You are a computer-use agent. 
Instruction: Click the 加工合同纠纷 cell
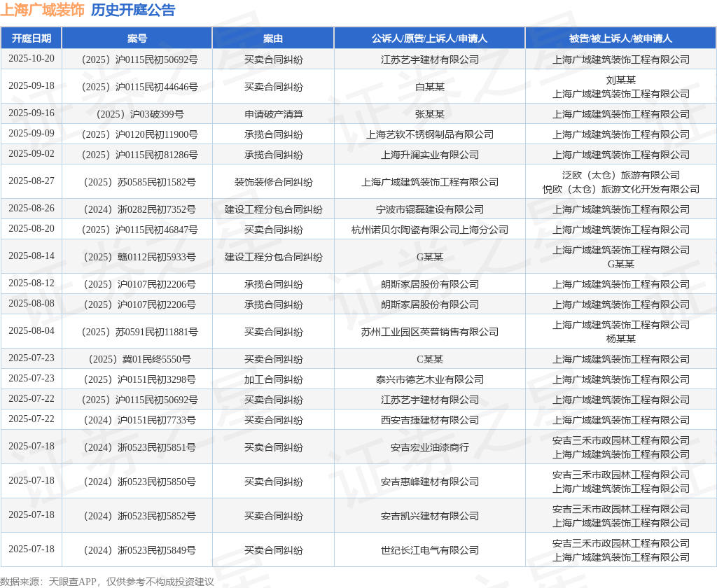(273, 379)
